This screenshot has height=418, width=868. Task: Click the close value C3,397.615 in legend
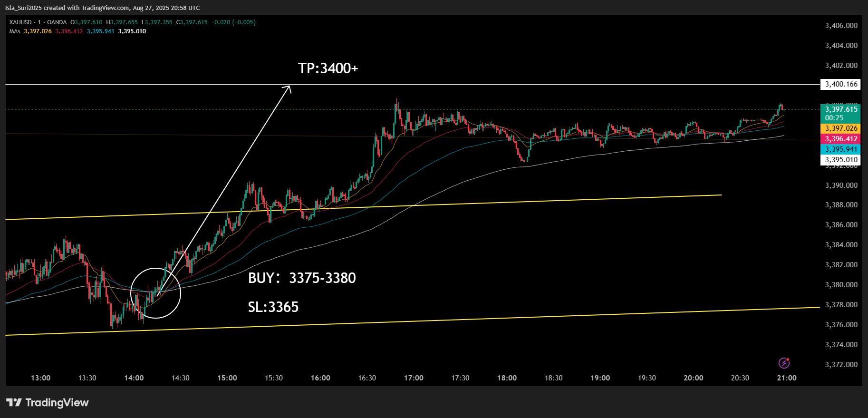(x=192, y=22)
